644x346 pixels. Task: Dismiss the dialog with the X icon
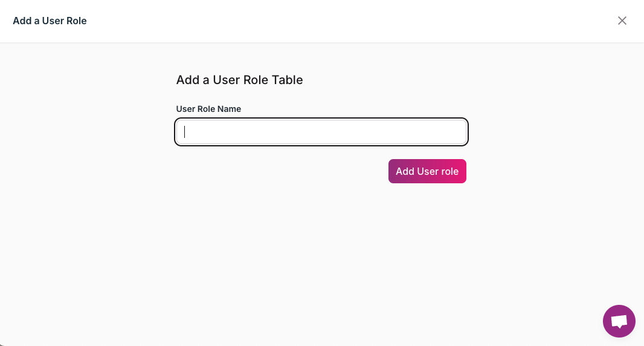coord(622,21)
